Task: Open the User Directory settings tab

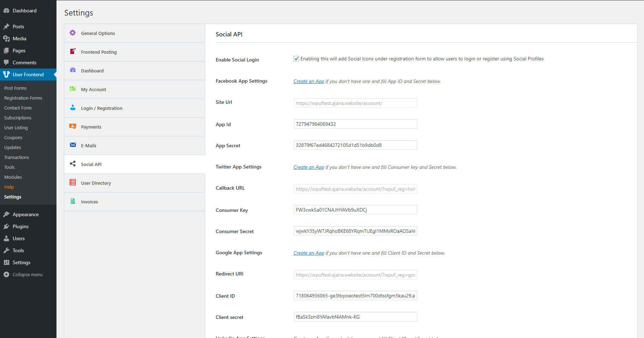Action: [135, 183]
